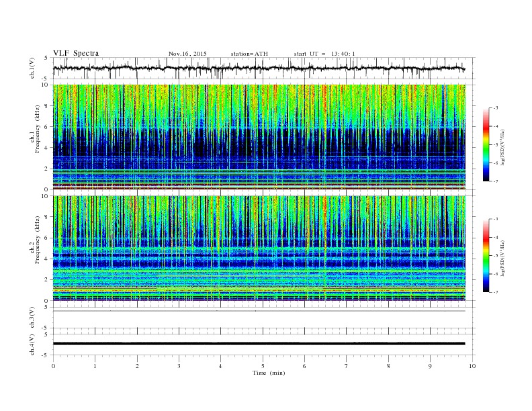This screenshot has width=532, height=411.
Task: Click the time axis tick label "10"
Action: tap(472, 366)
